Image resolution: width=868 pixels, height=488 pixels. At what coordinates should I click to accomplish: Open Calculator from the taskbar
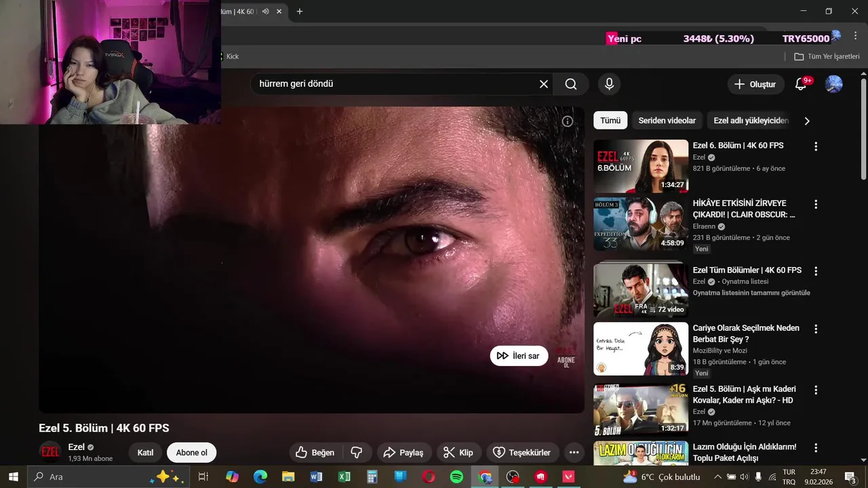(x=372, y=476)
